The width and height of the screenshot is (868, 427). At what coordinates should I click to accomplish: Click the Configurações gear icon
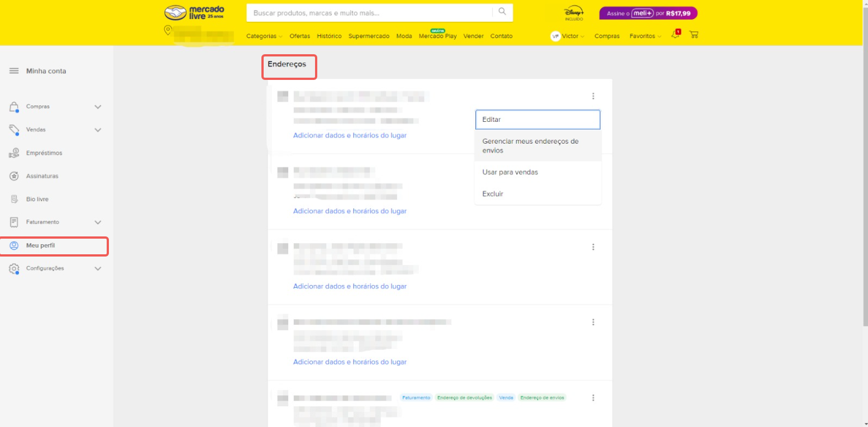pos(15,269)
